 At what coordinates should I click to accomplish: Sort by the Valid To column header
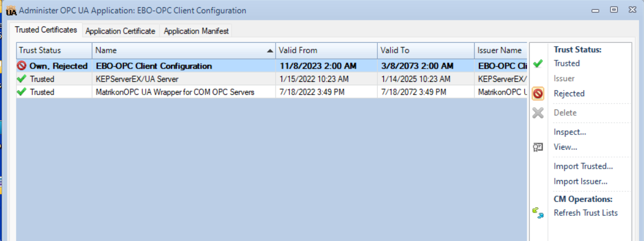426,51
